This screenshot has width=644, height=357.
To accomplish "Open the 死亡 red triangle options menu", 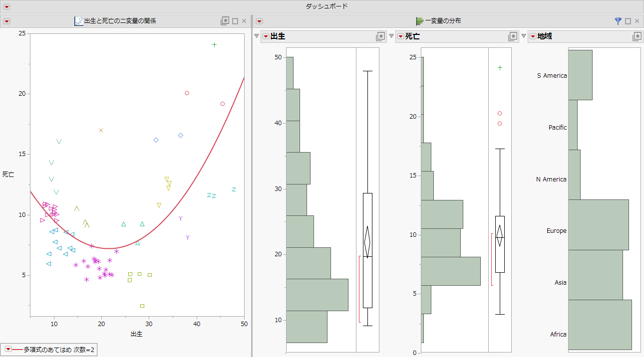I will coord(400,36).
